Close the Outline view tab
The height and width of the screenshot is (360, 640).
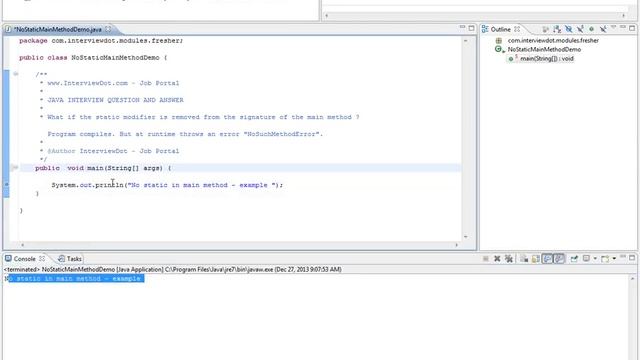click(517, 29)
